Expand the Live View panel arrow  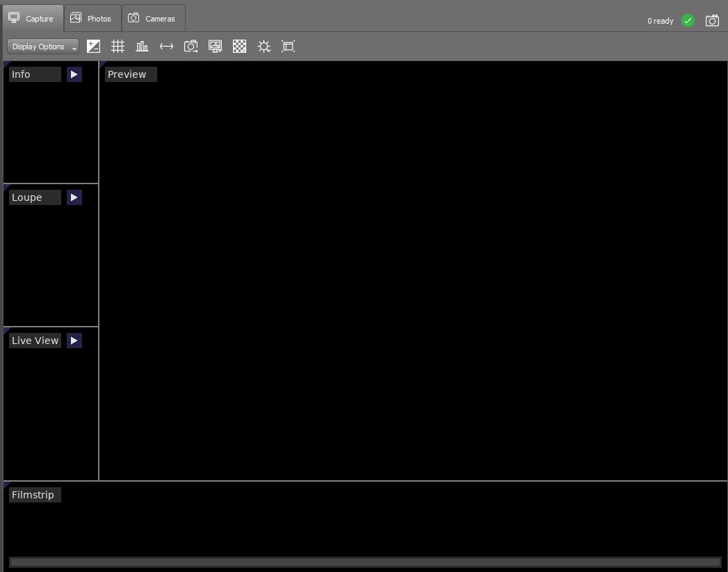pos(74,341)
